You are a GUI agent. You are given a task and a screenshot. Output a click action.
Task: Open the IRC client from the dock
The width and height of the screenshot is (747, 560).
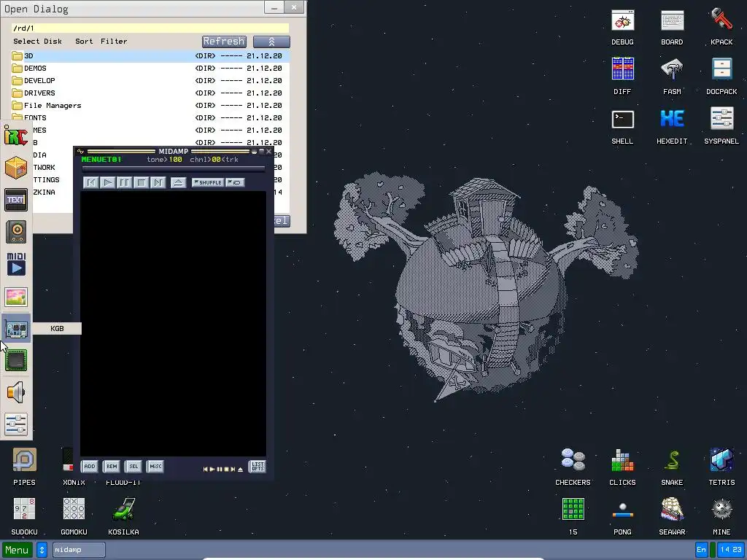click(x=16, y=136)
